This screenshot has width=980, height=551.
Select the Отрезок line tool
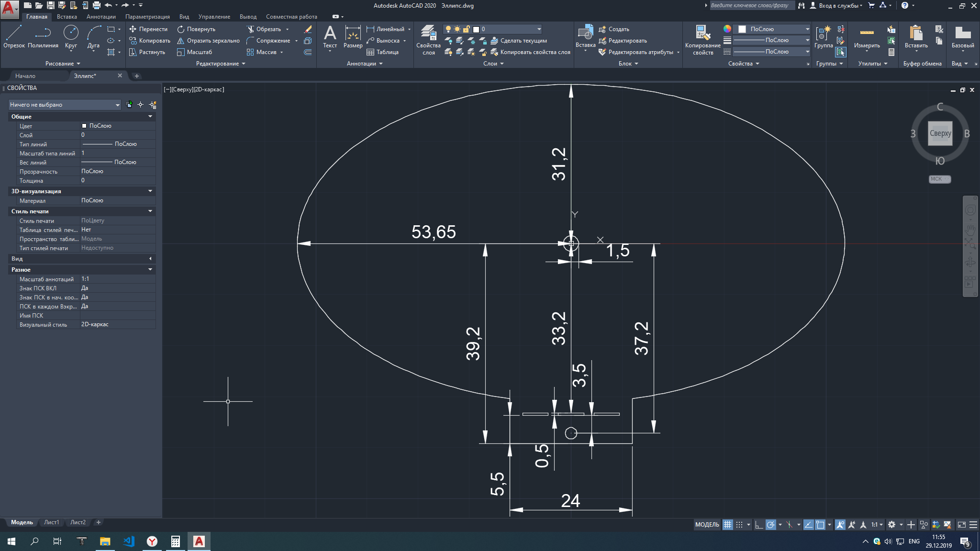click(14, 37)
